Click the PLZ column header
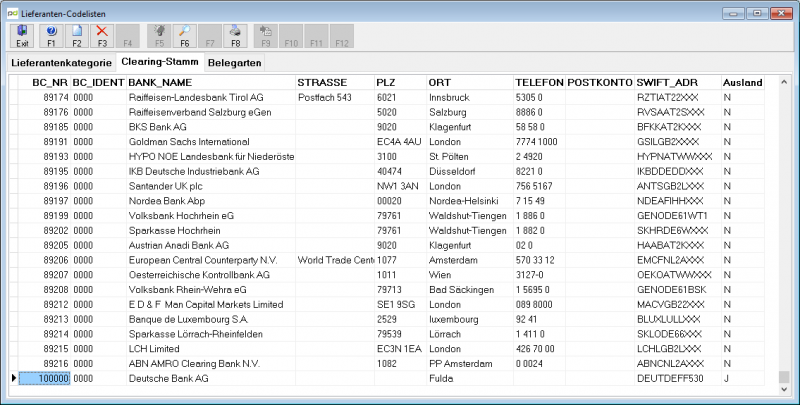The width and height of the screenshot is (800, 405). 401,83
